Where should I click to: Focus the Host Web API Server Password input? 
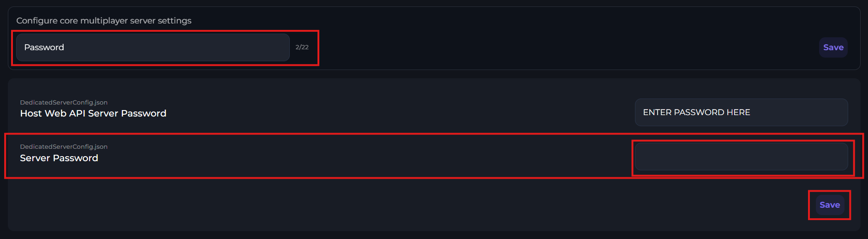pos(741,112)
